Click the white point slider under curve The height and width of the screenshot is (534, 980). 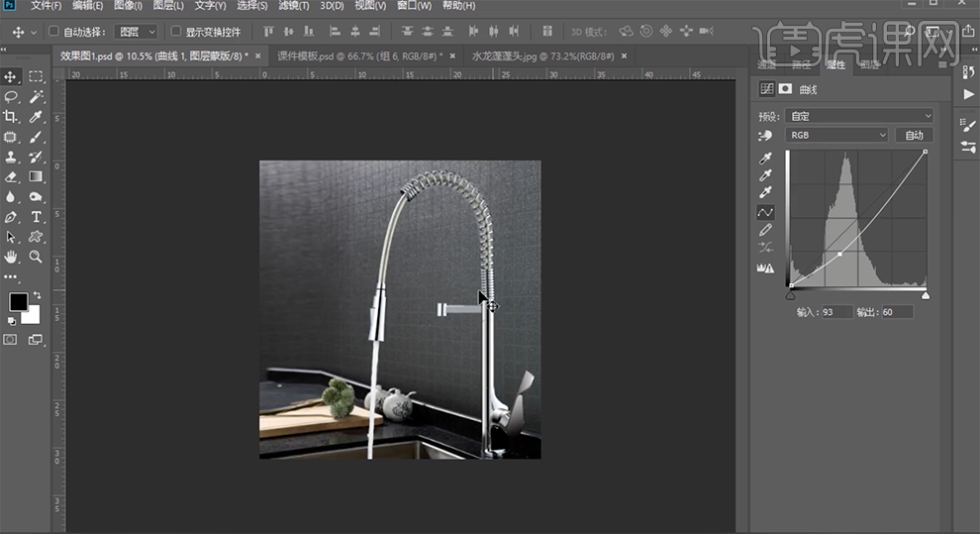[926, 295]
